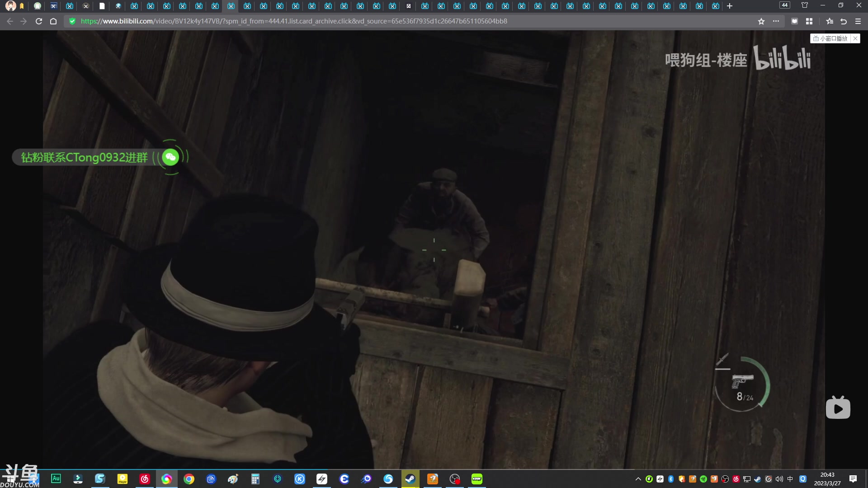
Task: Open the orange app next to Steam in the taskbar
Action: click(x=433, y=479)
